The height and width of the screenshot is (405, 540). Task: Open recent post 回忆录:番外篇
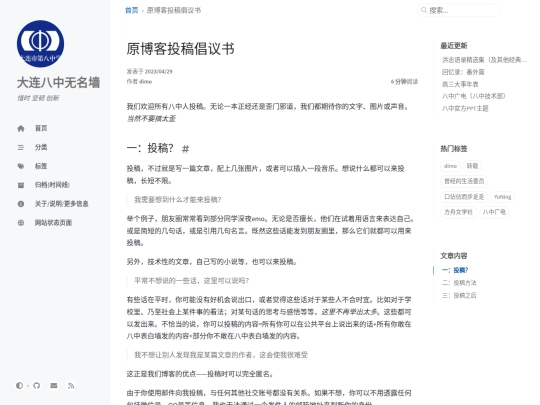pos(463,72)
